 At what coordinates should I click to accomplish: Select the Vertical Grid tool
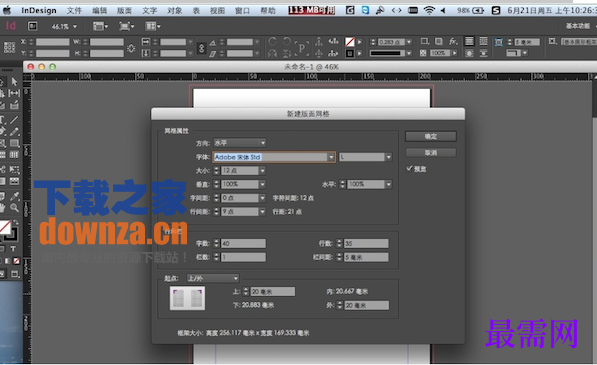[x=14, y=155]
